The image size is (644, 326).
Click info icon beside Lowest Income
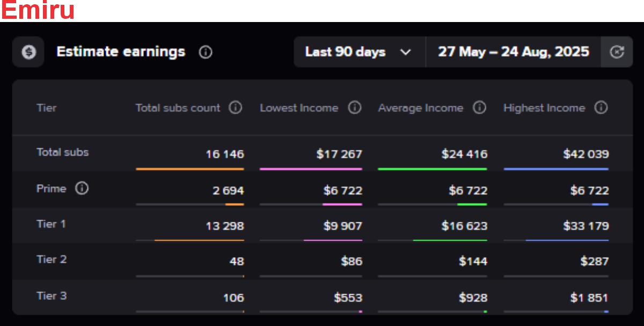pos(354,107)
